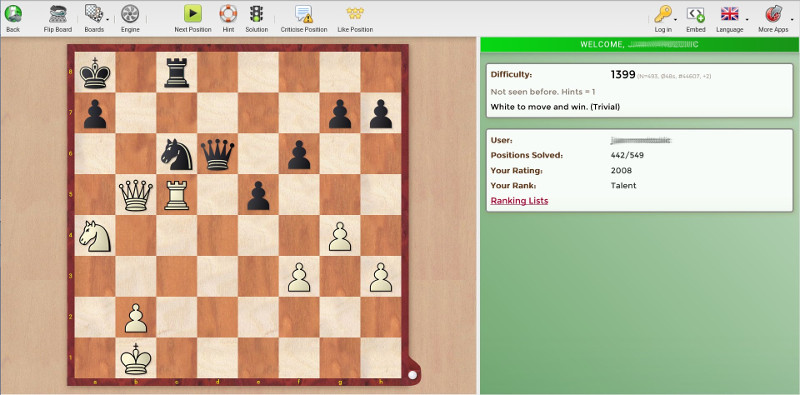Click the black pawn on f6
The height and width of the screenshot is (395, 800).
tap(299, 154)
